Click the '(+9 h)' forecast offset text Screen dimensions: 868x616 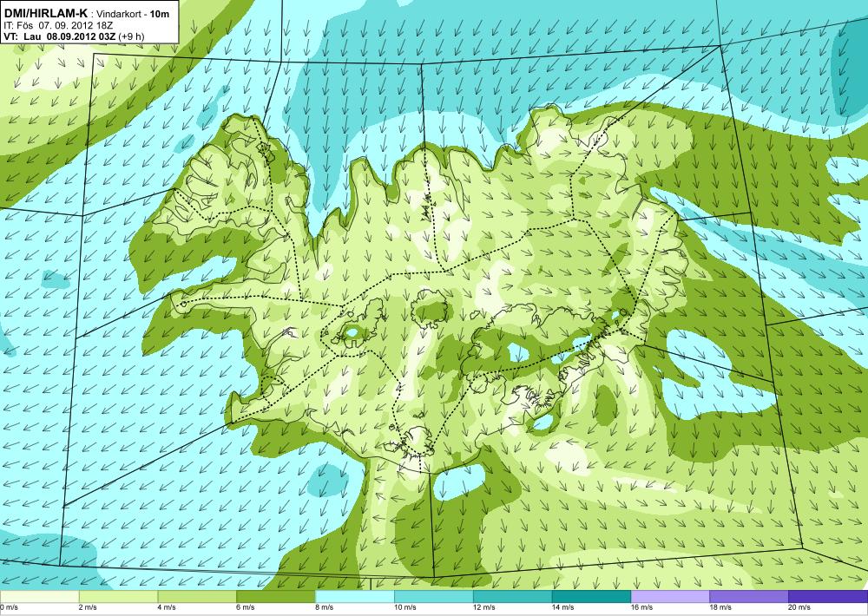click(131, 36)
